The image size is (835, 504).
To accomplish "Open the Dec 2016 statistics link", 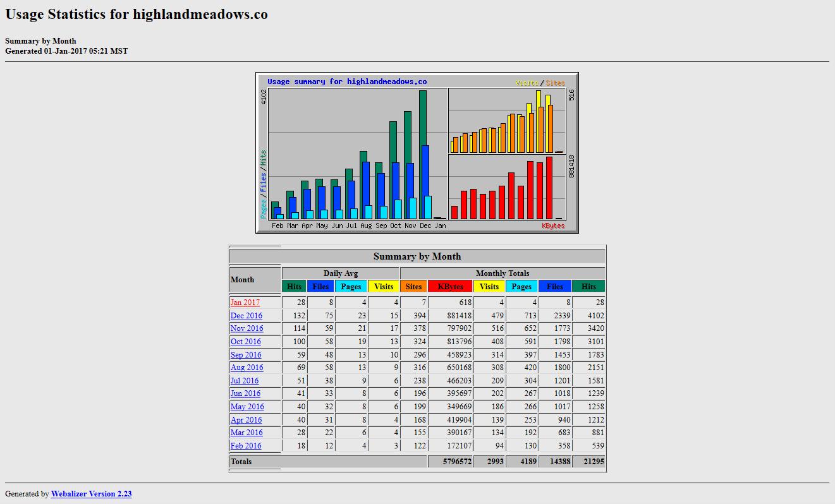I will coord(246,316).
